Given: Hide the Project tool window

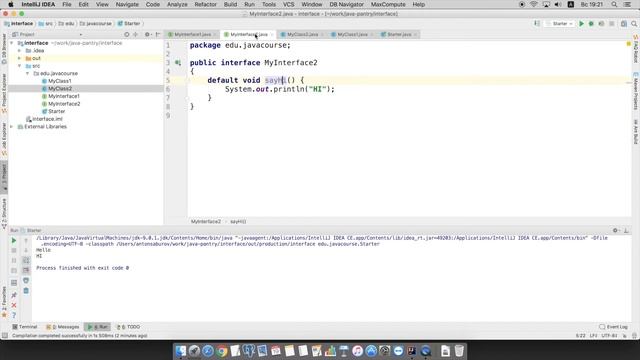Looking at the screenshot, I should [x=158, y=35].
